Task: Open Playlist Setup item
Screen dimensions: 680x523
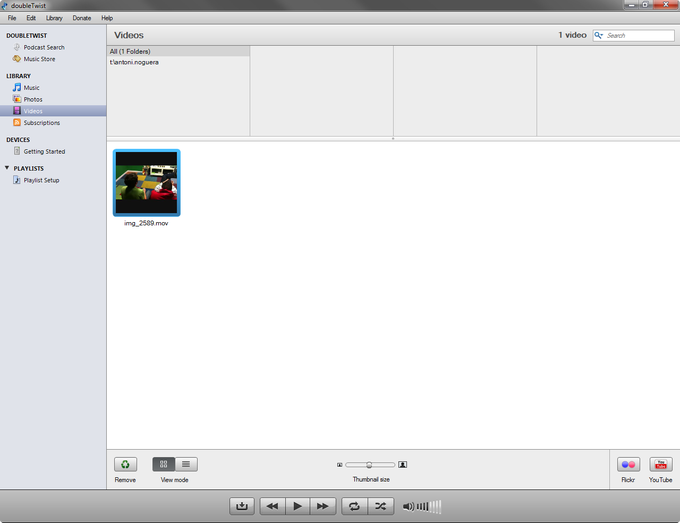Action: point(41,180)
